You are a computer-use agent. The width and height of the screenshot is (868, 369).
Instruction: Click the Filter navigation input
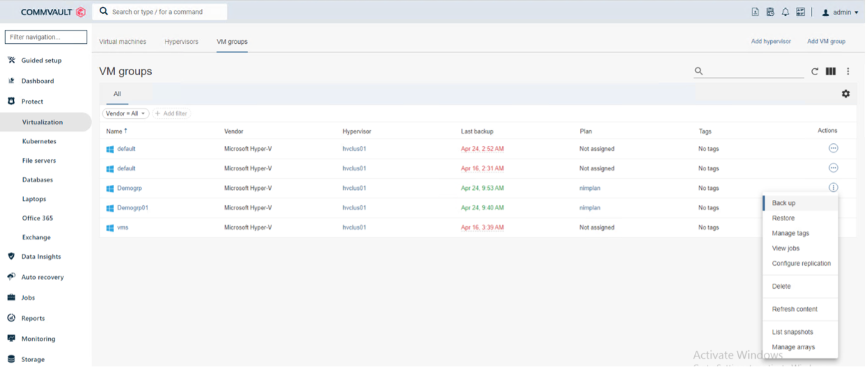tap(46, 37)
